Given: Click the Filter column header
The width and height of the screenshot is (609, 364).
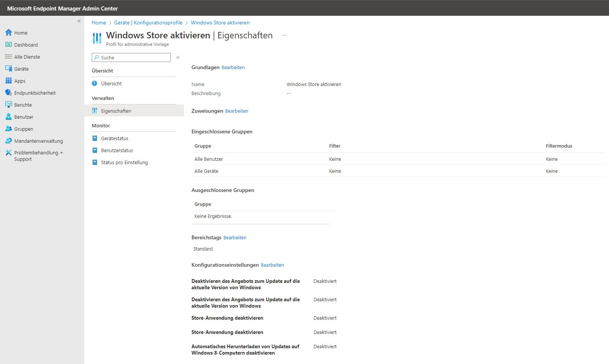Looking at the screenshot, I should (335, 146).
